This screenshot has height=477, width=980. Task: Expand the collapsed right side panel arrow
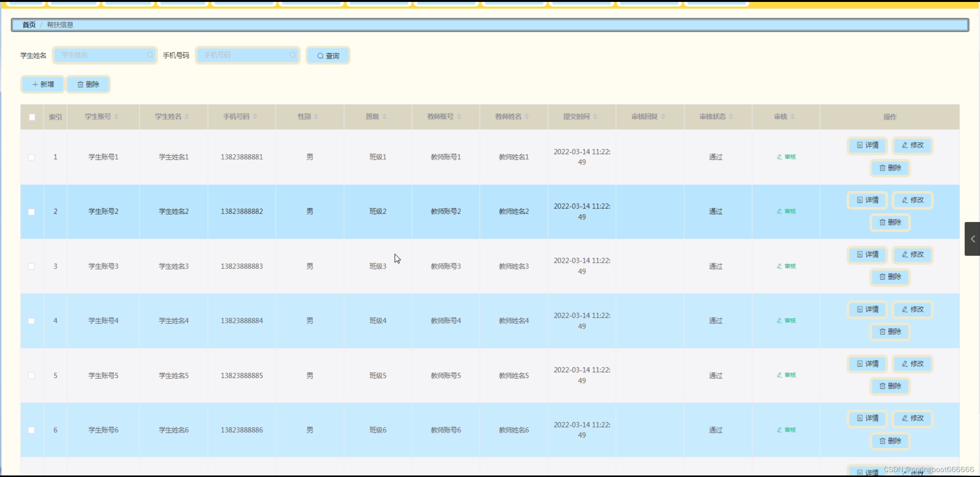point(972,239)
